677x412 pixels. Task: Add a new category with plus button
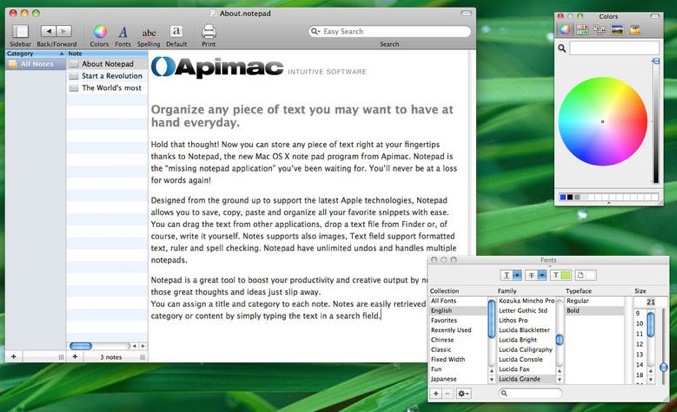(13, 357)
